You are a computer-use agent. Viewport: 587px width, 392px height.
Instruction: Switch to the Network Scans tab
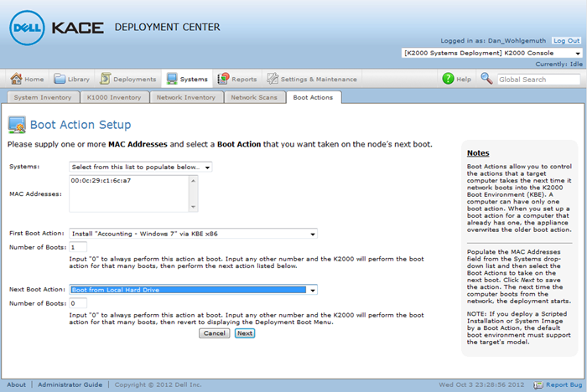pyautogui.click(x=254, y=97)
